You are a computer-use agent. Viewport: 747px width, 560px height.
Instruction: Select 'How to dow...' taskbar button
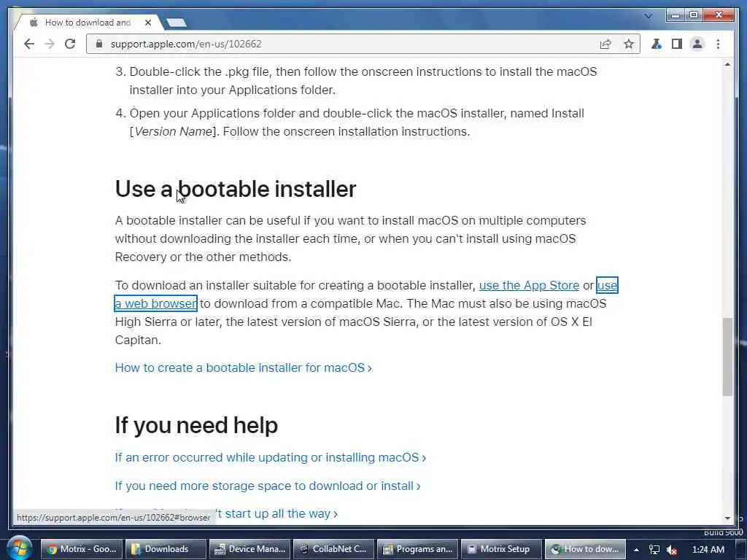[584, 549]
